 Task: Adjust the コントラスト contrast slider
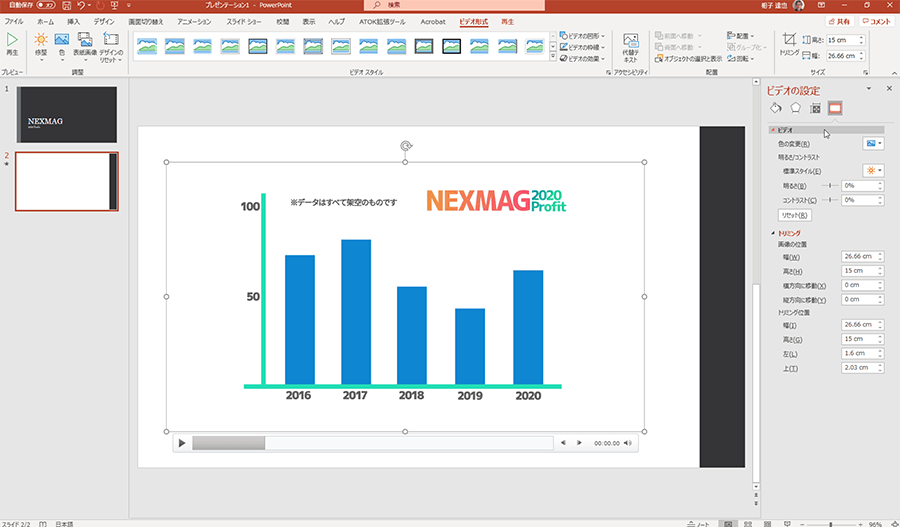click(830, 200)
